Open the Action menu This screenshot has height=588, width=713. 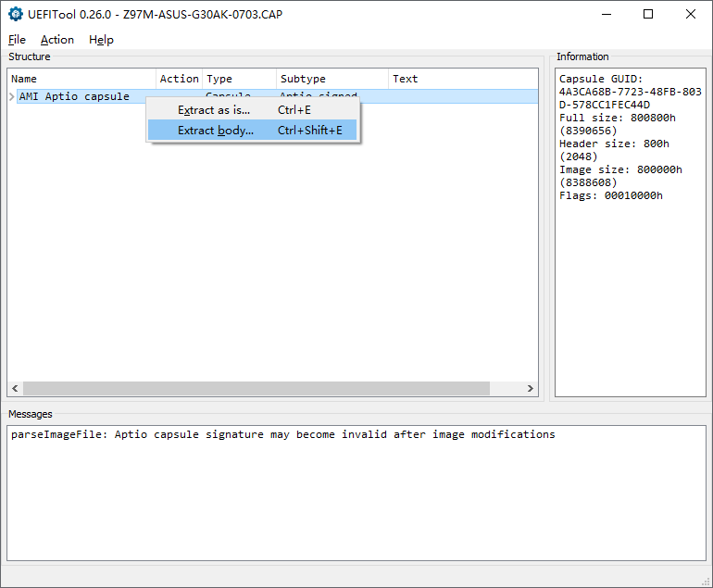pyautogui.click(x=56, y=40)
